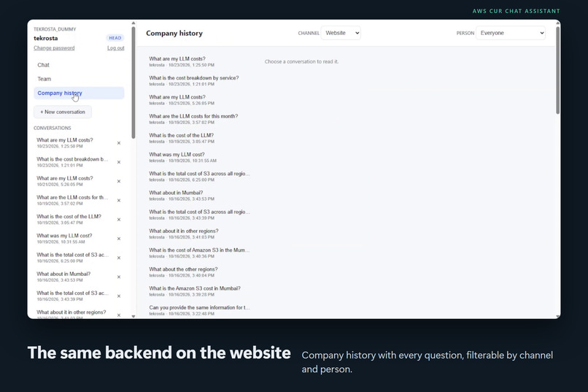Delete sidebar conversation dated 10/23/2026 1:25:50 PM

coord(118,143)
